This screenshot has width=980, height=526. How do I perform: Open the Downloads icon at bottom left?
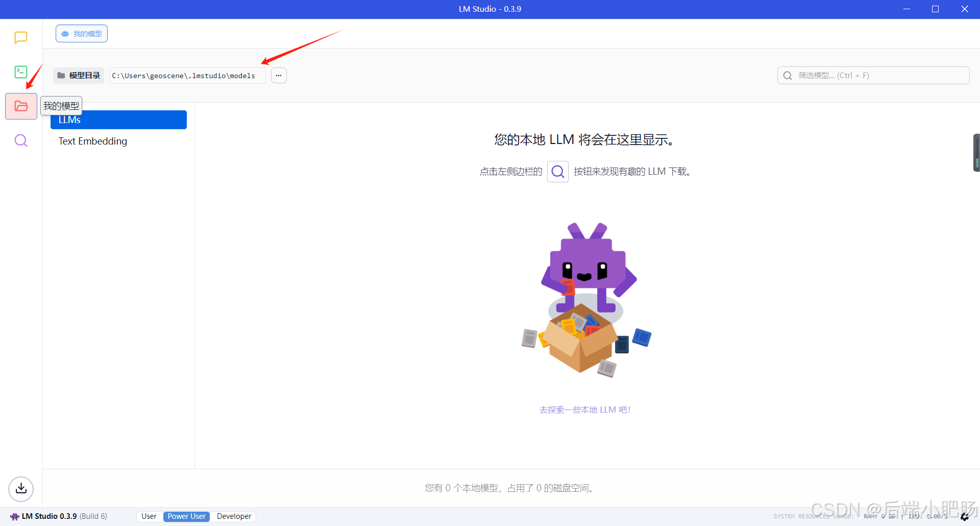tap(21, 489)
